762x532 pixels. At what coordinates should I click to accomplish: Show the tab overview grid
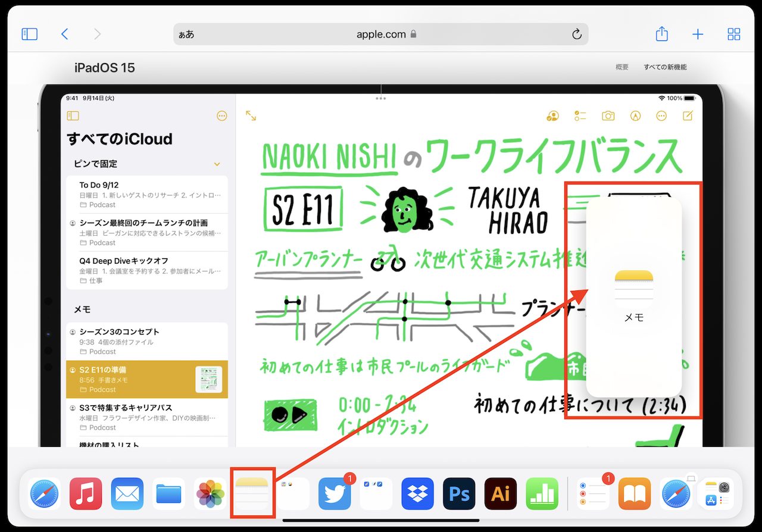click(x=734, y=34)
